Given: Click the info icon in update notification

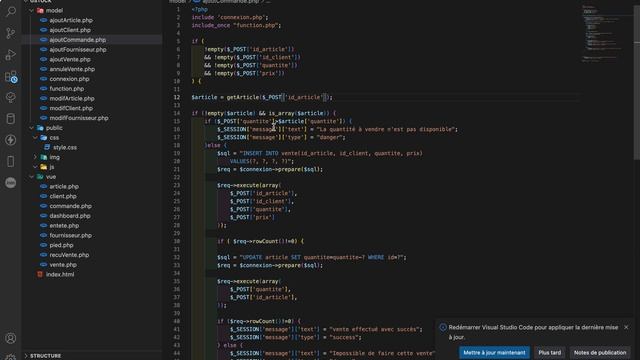Looking at the screenshot, I should (x=443, y=327).
